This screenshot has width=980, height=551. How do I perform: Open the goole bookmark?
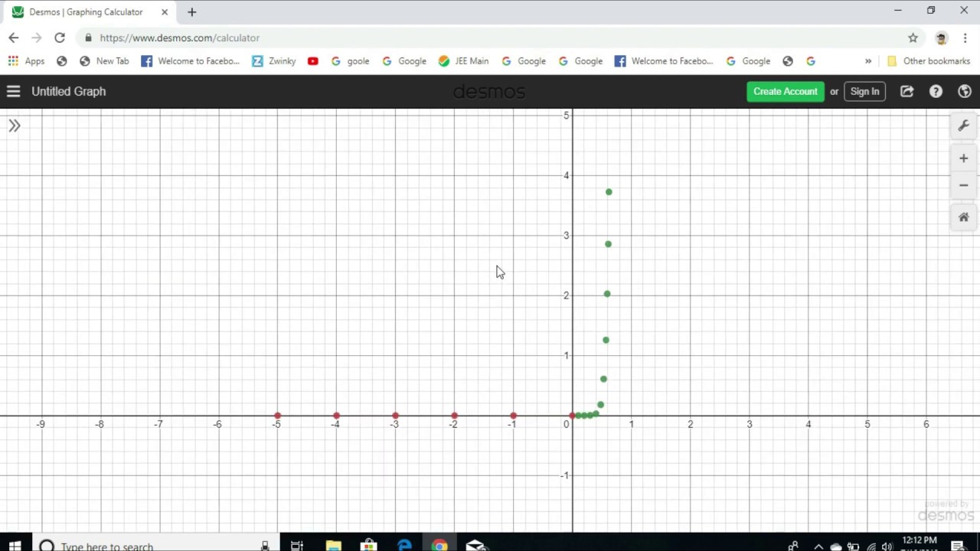coord(350,61)
